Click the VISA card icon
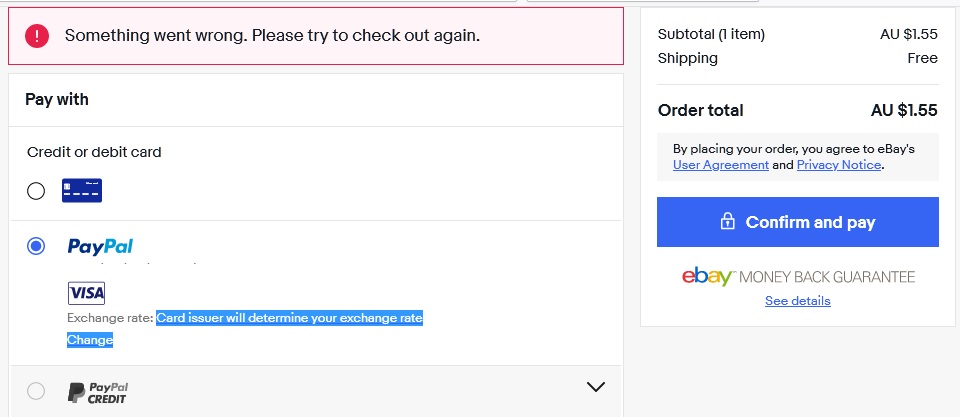The height and width of the screenshot is (417, 960). pyautogui.click(x=86, y=293)
